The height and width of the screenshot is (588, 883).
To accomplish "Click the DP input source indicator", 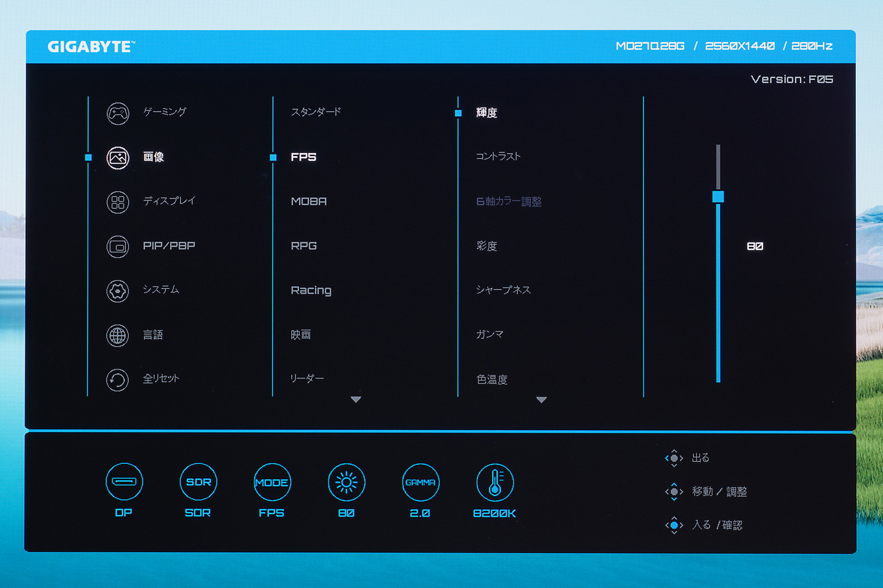I will [x=124, y=481].
